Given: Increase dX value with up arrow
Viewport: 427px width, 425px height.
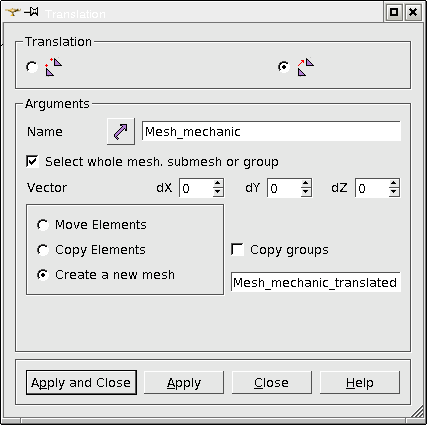Looking at the screenshot, I should coord(218,183).
